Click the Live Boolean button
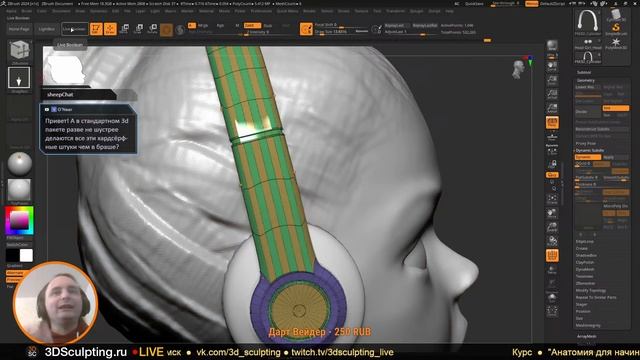Image resolution: width=640 pixels, height=360 pixels. 75,29
